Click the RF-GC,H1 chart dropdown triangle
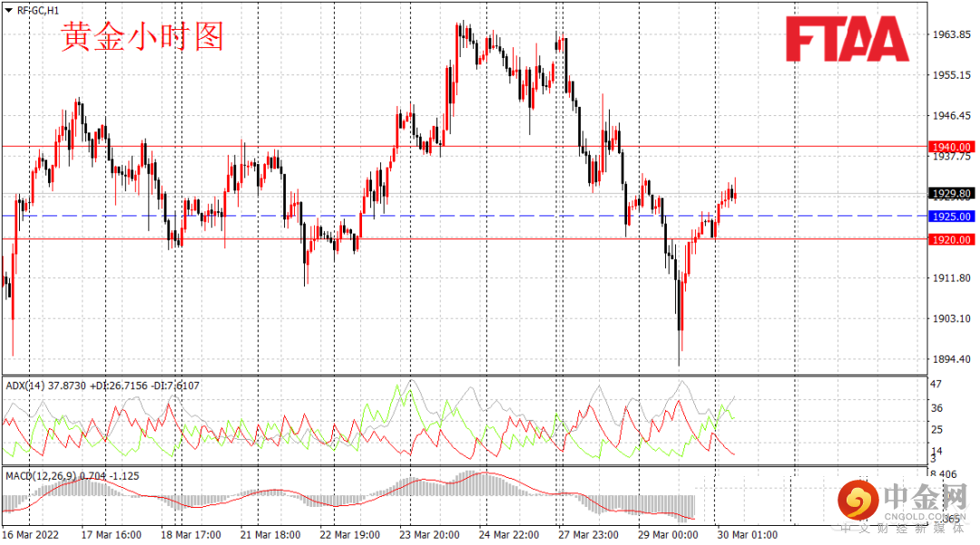The height and width of the screenshot is (545, 980). pos(9,11)
